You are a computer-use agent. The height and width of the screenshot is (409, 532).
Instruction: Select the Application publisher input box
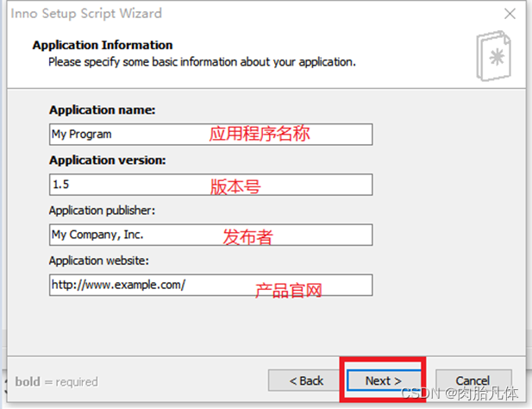point(210,235)
